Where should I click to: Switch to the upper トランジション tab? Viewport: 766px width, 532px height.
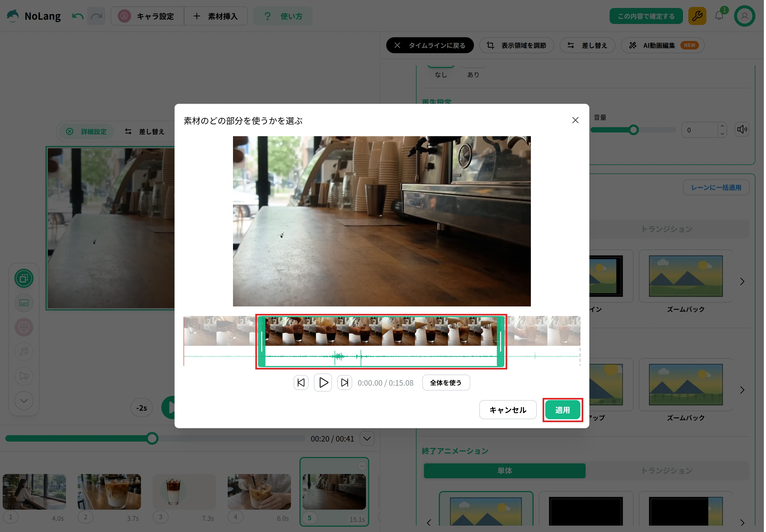pyautogui.click(x=667, y=229)
